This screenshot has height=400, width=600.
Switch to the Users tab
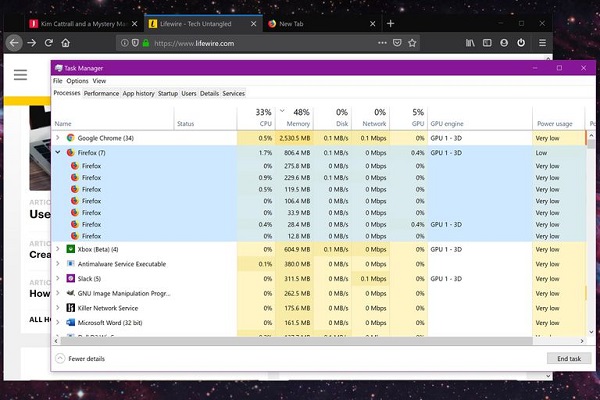(x=189, y=93)
